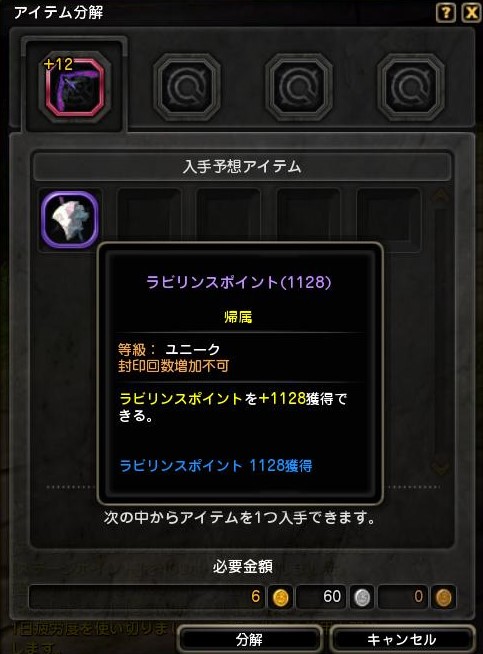Click the 入手予想アイテム header bar

[242, 167]
